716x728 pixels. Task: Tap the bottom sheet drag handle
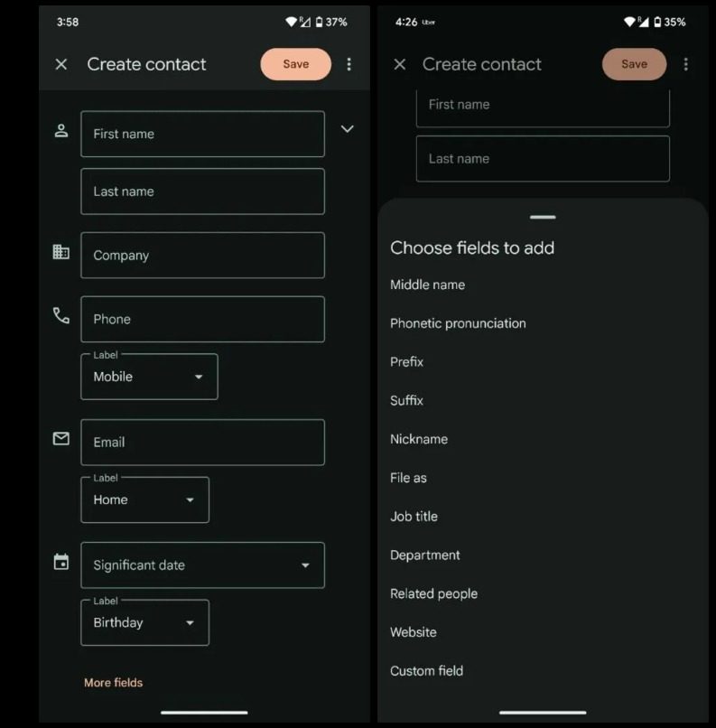(543, 218)
